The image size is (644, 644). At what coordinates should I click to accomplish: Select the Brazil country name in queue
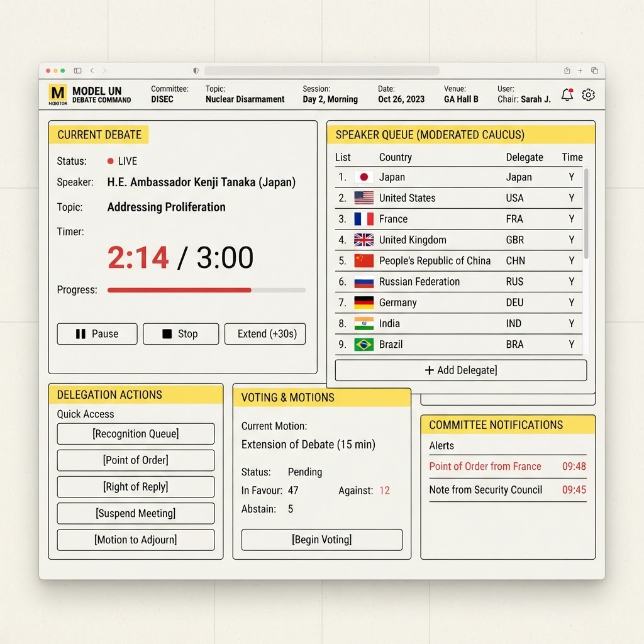391,345
